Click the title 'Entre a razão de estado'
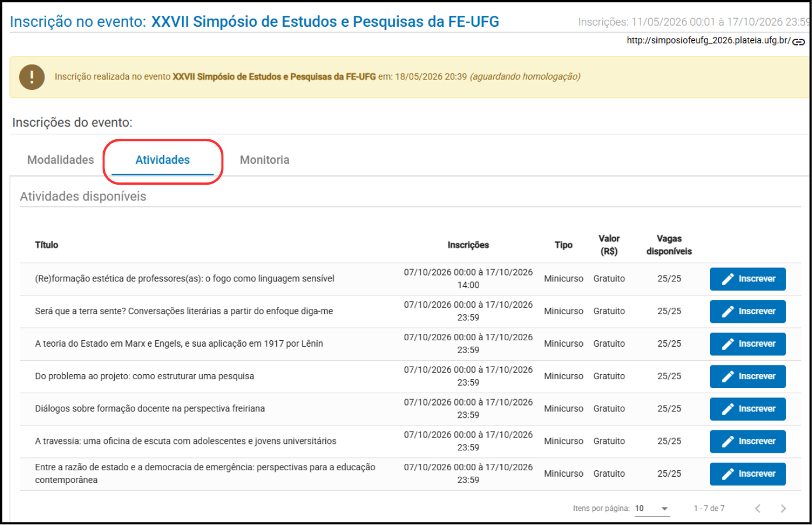This screenshot has height=525, width=812. point(205,474)
